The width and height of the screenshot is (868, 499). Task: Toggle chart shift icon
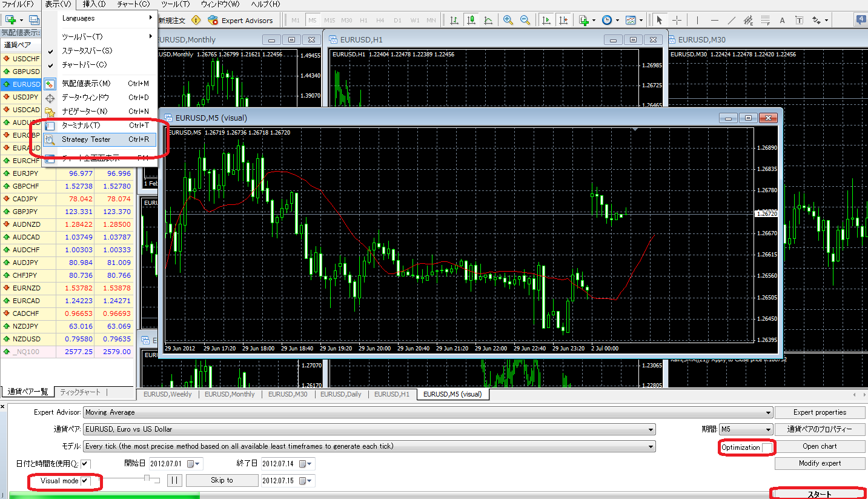tap(564, 20)
